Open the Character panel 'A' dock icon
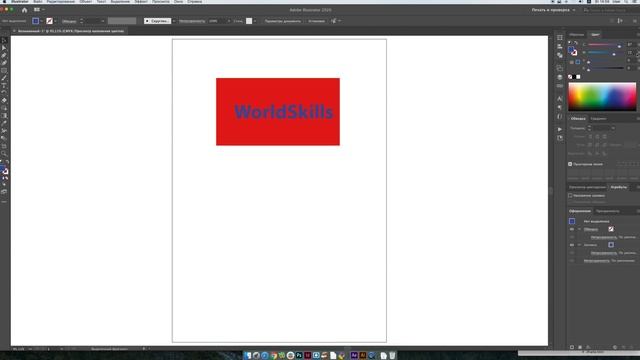The width and height of the screenshot is (640, 360). point(560,99)
